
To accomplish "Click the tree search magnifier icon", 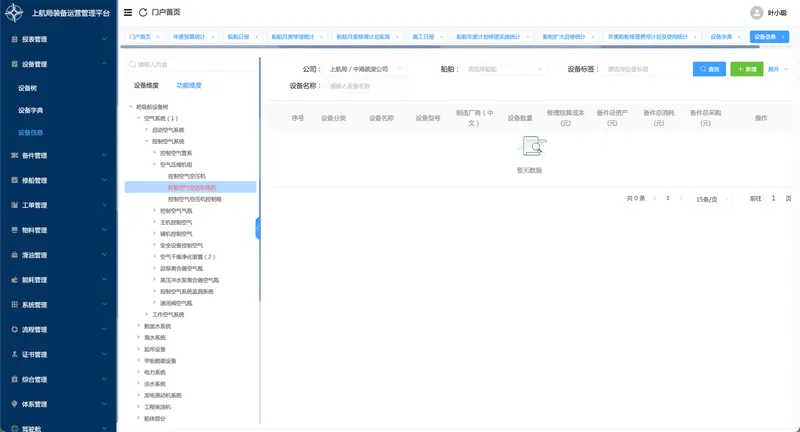I will click(x=132, y=64).
